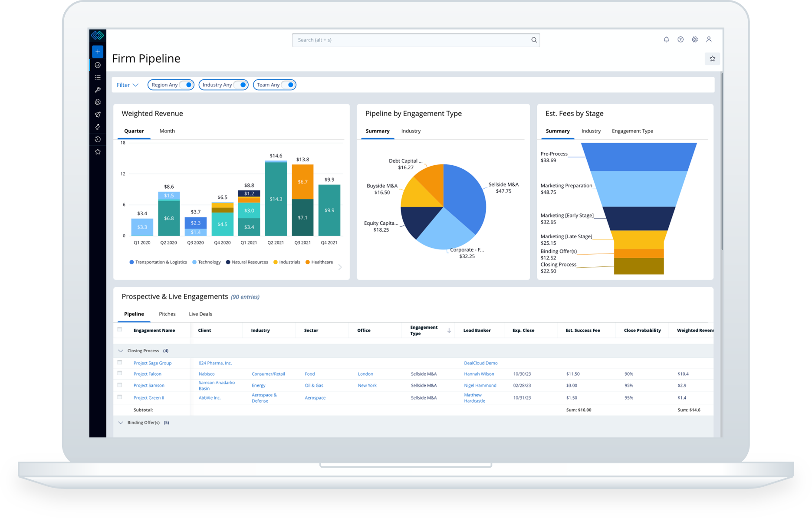Viewport: 812px width, 518px height.
Task: Open the list view icon in the sidebar
Action: [x=98, y=77]
